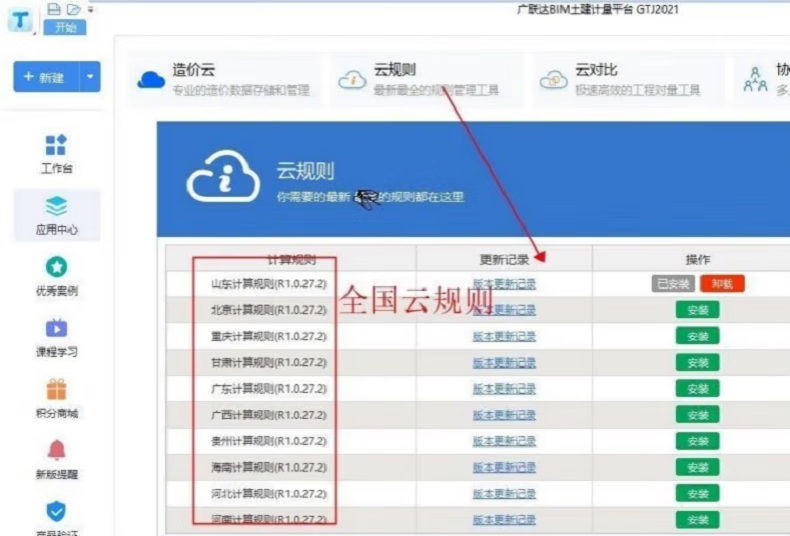Click the 积分商城 gift icon
This screenshot has width=790, height=536.
pos(56,390)
